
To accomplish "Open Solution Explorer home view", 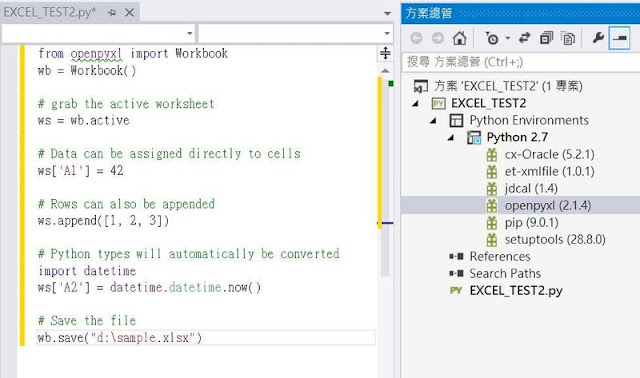I will (x=460, y=38).
